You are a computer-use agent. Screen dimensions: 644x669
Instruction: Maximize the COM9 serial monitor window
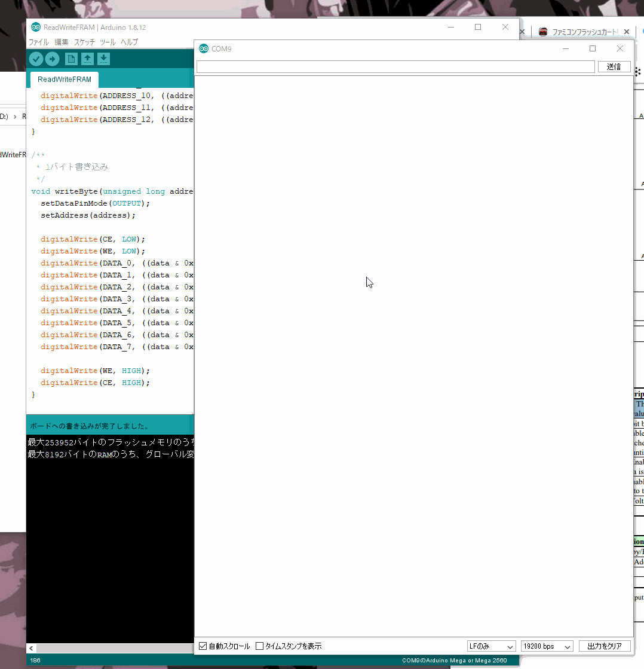click(x=593, y=48)
